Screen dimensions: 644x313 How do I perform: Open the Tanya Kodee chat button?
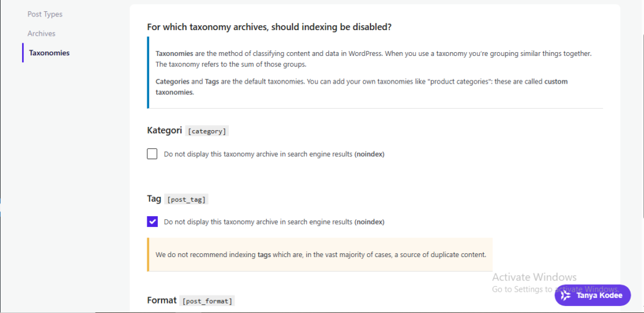pos(592,295)
